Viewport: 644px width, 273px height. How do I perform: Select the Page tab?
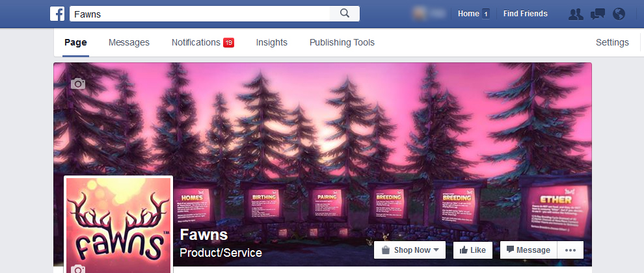(x=75, y=42)
